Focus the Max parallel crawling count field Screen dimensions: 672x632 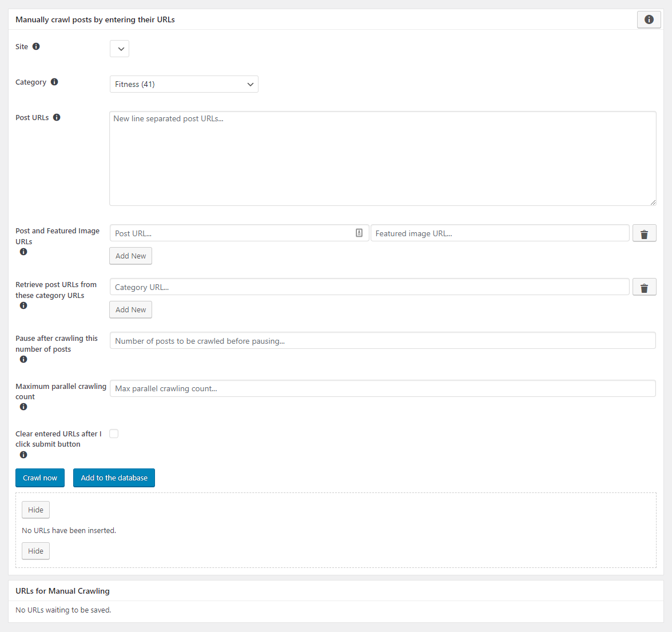383,388
